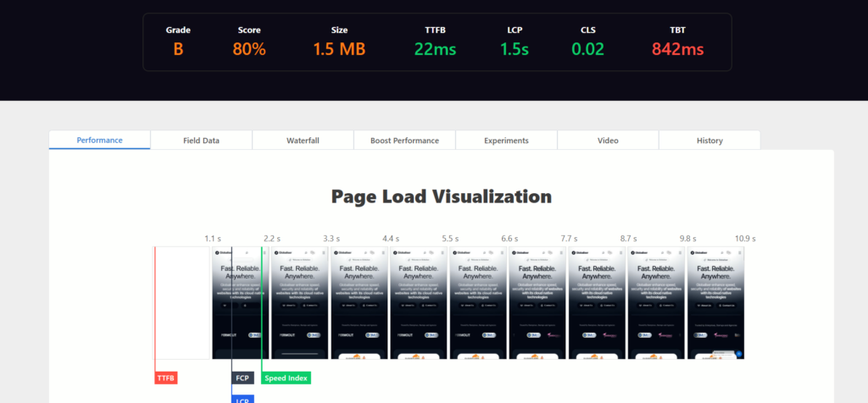The image size is (868, 403).
Task: Go to the Experiments tab
Action: (x=506, y=141)
